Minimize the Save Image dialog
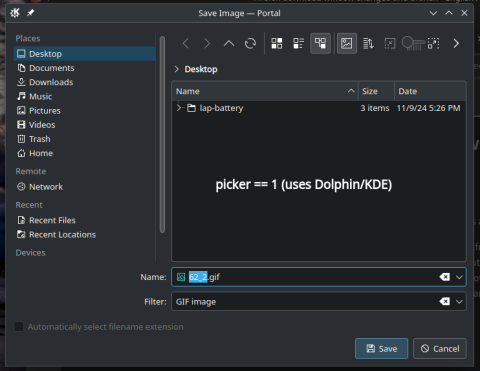 pos(433,13)
